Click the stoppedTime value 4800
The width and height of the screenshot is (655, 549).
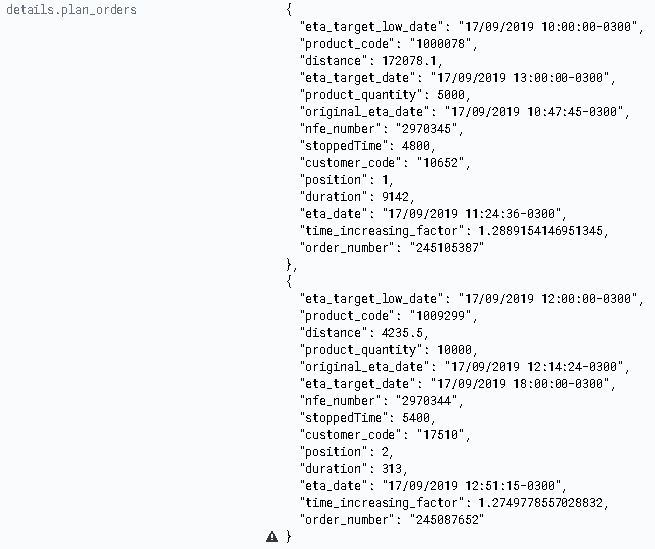click(x=416, y=146)
